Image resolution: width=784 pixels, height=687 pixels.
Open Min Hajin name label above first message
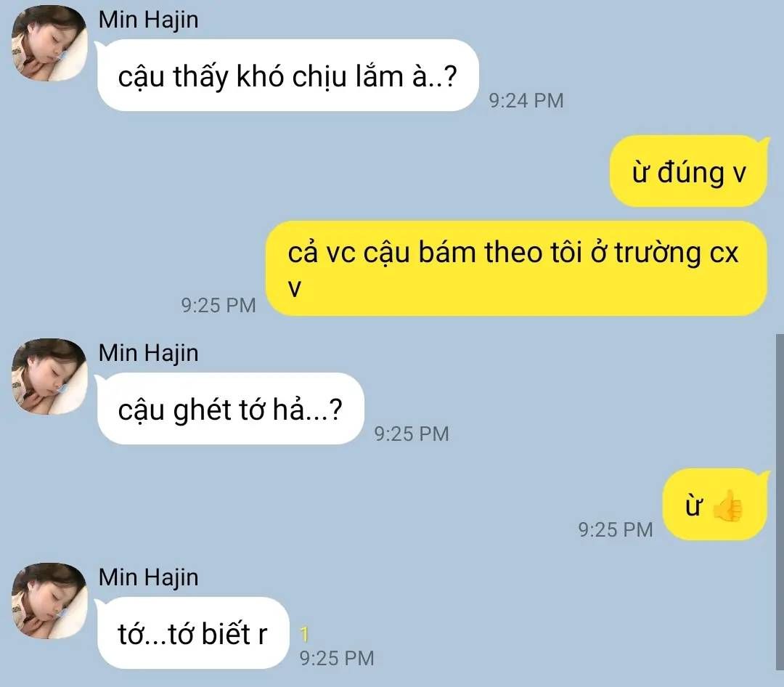click(149, 20)
